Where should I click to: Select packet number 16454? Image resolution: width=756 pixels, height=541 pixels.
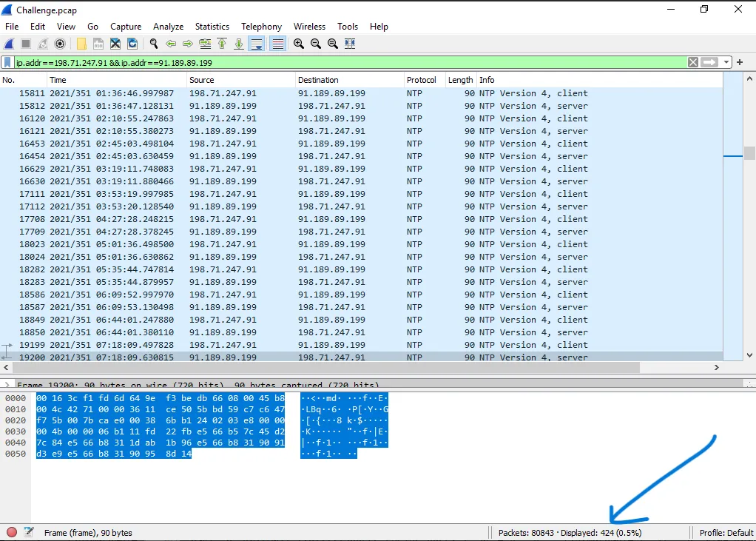[x=361, y=156]
